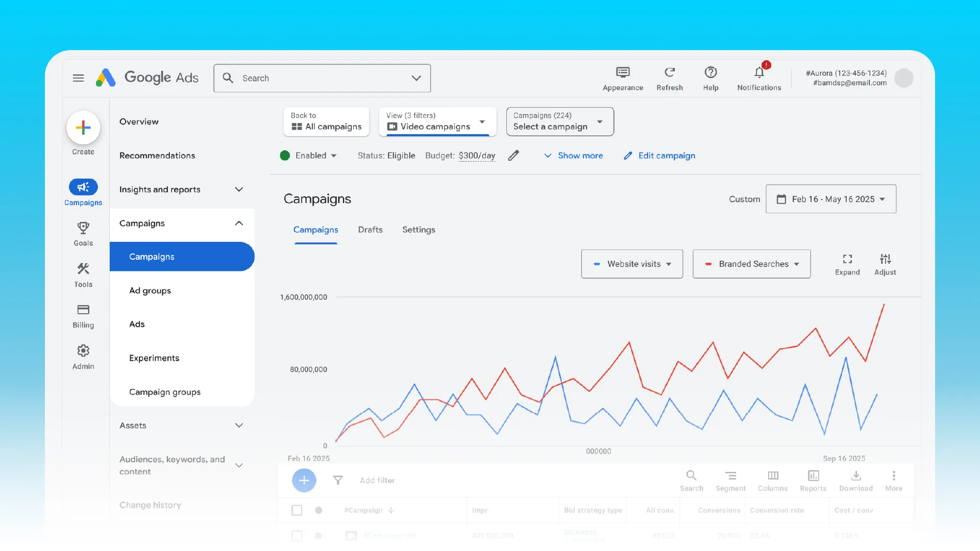Image resolution: width=980 pixels, height=551 pixels.
Task: Open Change history in sidebar
Action: (x=150, y=505)
